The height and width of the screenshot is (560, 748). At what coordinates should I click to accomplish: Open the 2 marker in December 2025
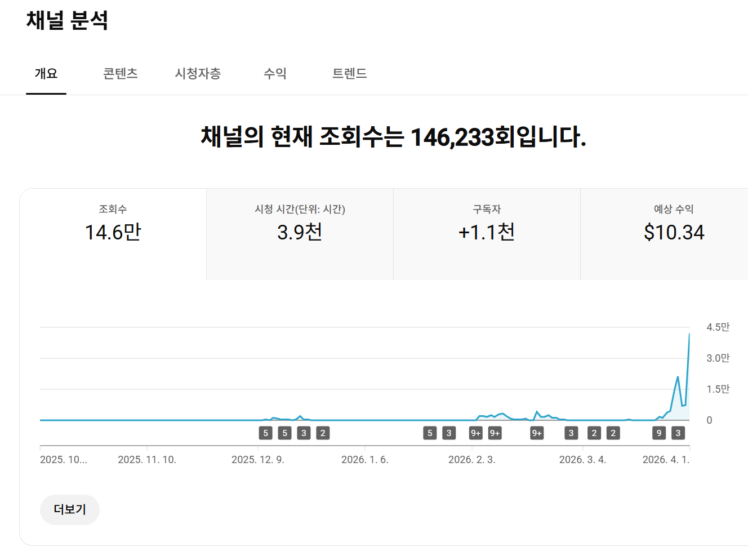tap(323, 433)
